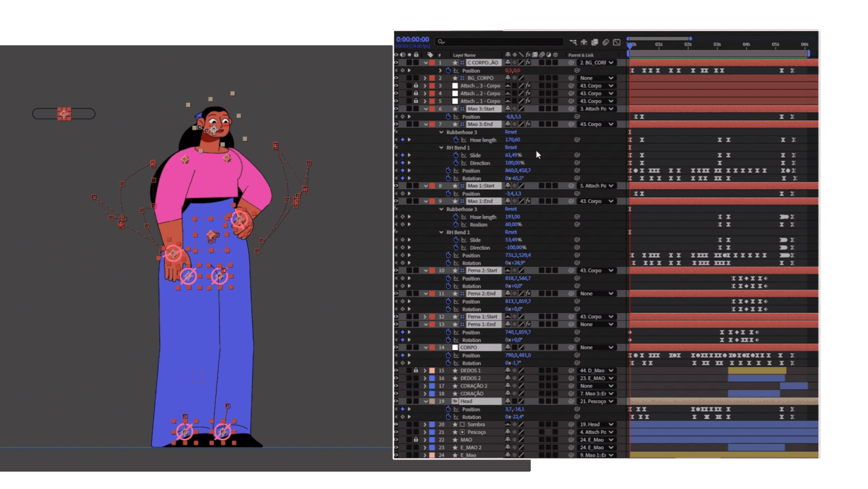The height and width of the screenshot is (489, 868).
Task: Unlock Attach 3 - Corpo layer 3
Action: pyautogui.click(x=416, y=86)
